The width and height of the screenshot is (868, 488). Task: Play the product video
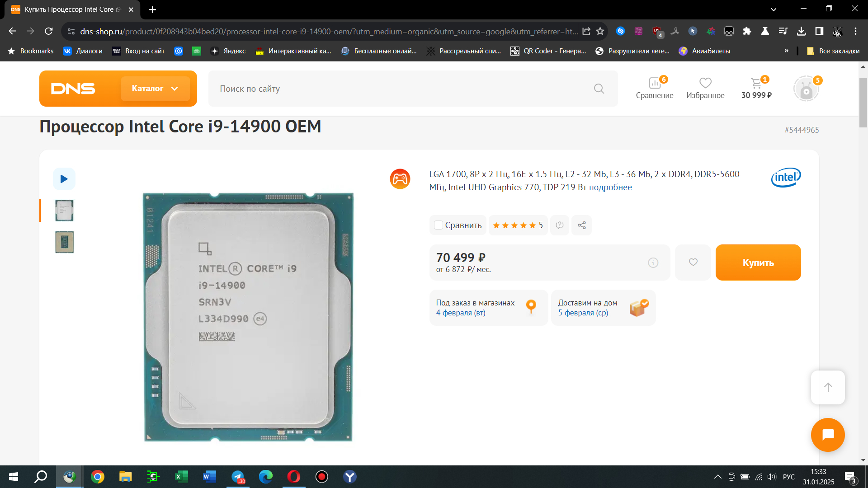[64, 179]
